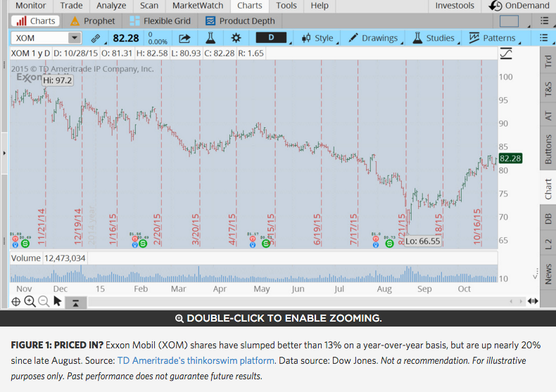This screenshot has width=556, height=392.
Task: Open TD Ameritrade's thinkorswim platform link
Action: point(196,361)
